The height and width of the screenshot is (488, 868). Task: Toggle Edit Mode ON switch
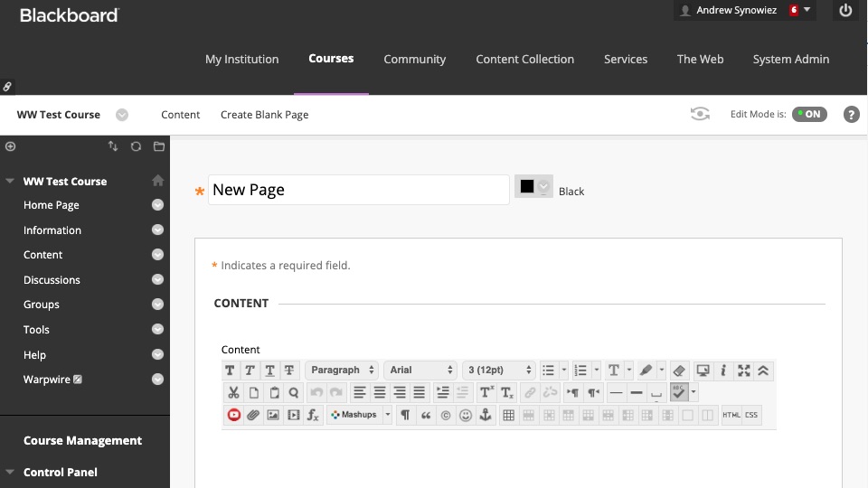[x=809, y=114]
